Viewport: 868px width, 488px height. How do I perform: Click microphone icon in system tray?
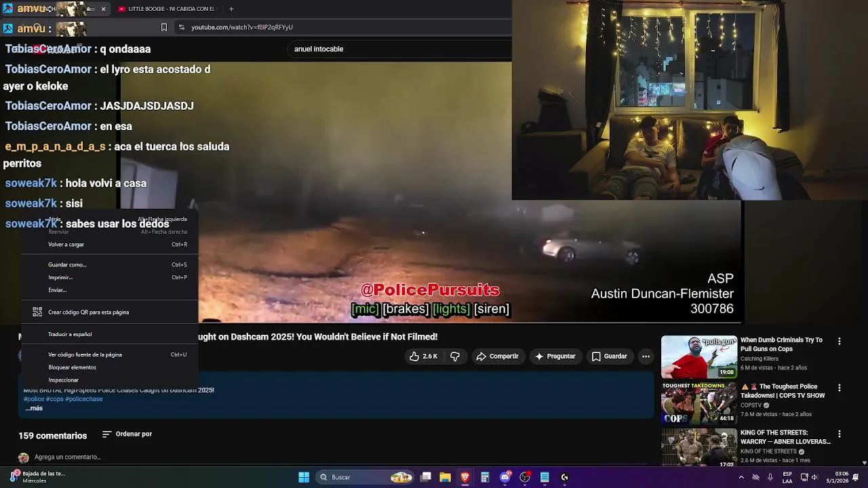[x=770, y=477]
